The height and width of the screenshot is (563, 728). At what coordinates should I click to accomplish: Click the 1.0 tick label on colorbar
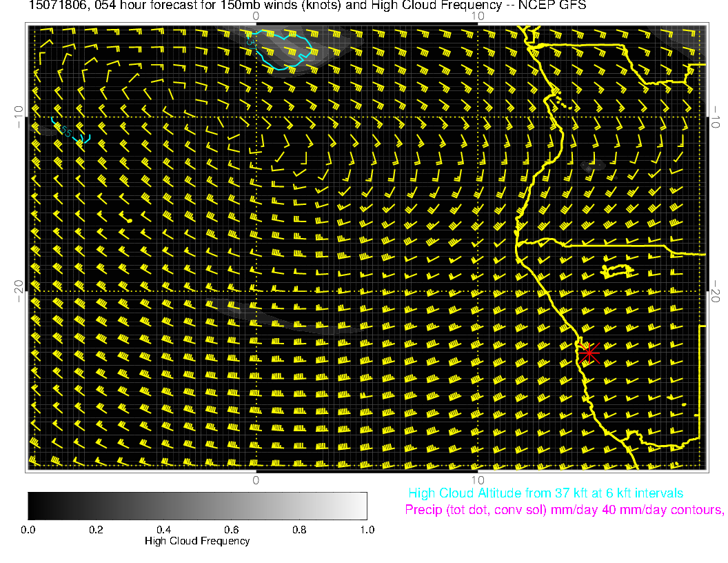[367, 530]
